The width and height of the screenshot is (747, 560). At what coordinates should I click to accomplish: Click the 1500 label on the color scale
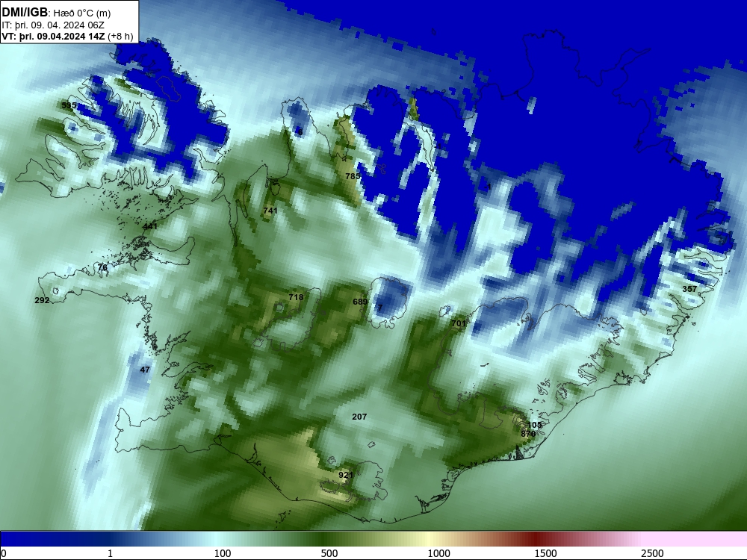point(545,553)
